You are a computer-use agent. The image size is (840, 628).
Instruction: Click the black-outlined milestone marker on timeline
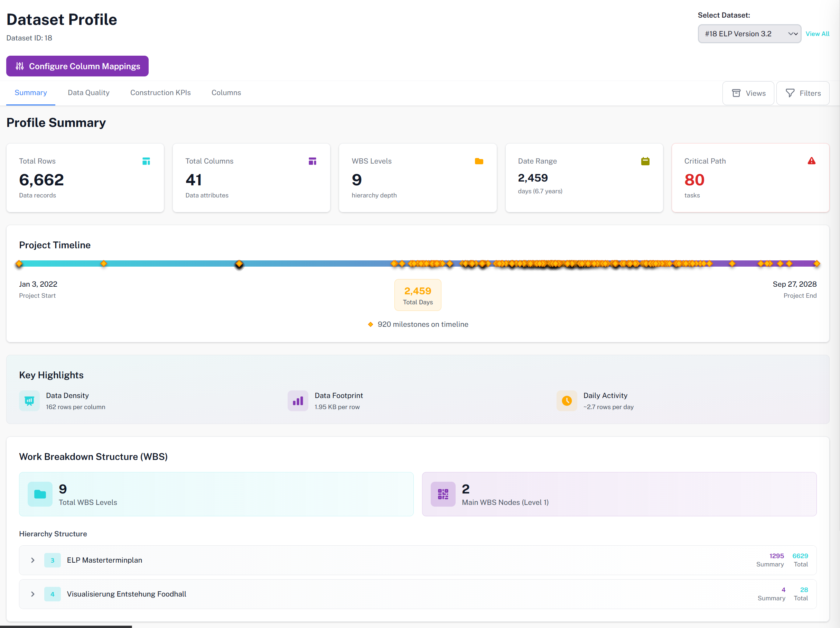click(239, 264)
